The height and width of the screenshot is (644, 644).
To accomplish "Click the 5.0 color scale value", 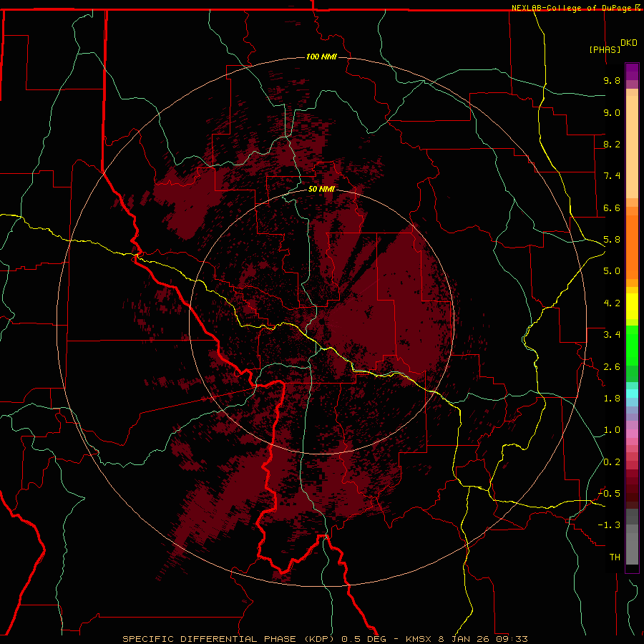I will point(612,271).
